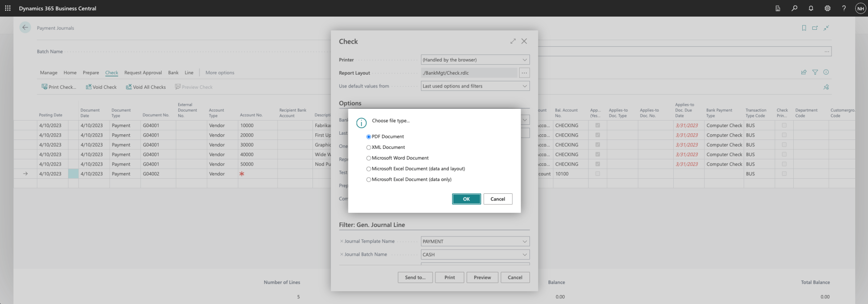The image size is (868, 304).
Task: Select the PDF Document radio button
Action: (369, 137)
